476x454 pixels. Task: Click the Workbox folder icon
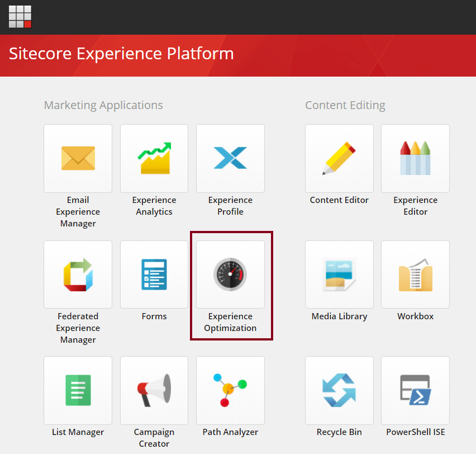tap(415, 275)
